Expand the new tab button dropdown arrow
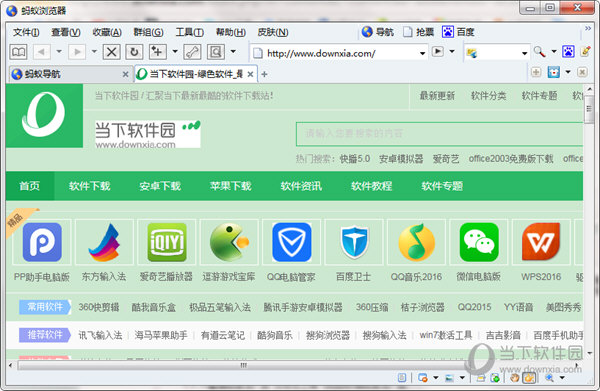Image resolution: width=600 pixels, height=391 pixels. tap(175, 51)
